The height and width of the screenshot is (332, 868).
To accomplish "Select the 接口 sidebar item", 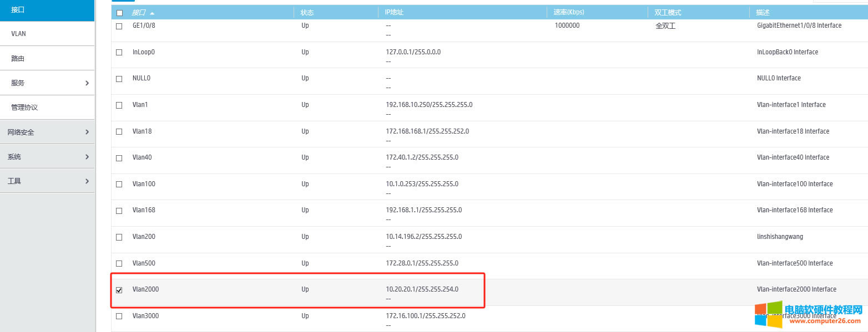I will [x=18, y=10].
